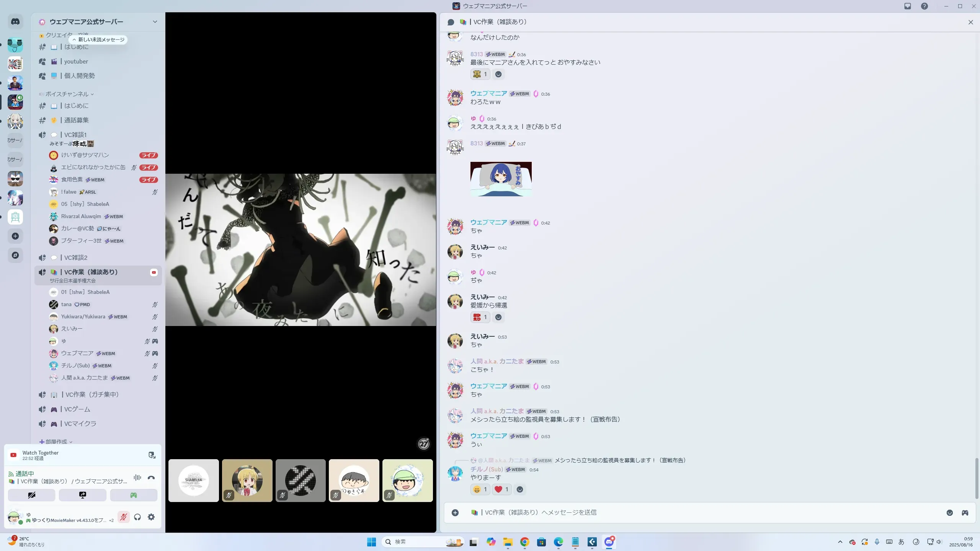Image resolution: width=980 pixels, height=551 pixels.
Task: Click the Discord home direct messages icon
Action: (x=15, y=22)
